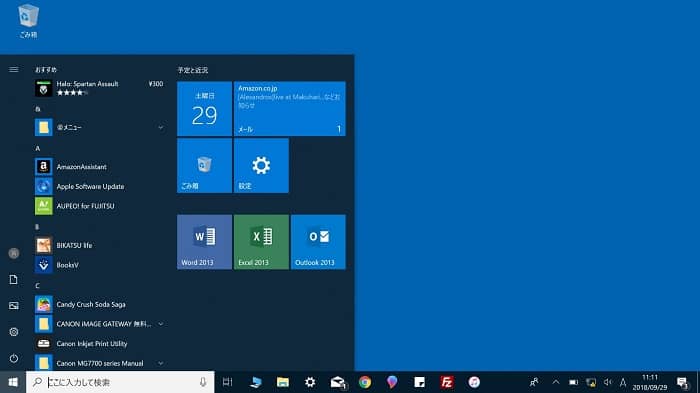Open File Explorer from the taskbar
Screen dimensions: 700x393
pos(283,382)
